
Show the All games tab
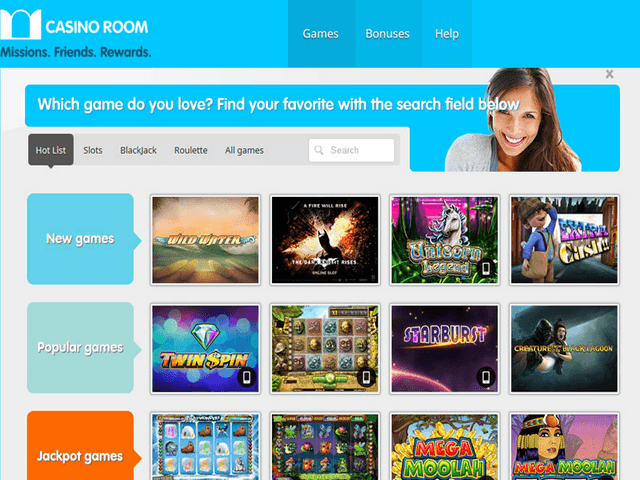tap(244, 150)
